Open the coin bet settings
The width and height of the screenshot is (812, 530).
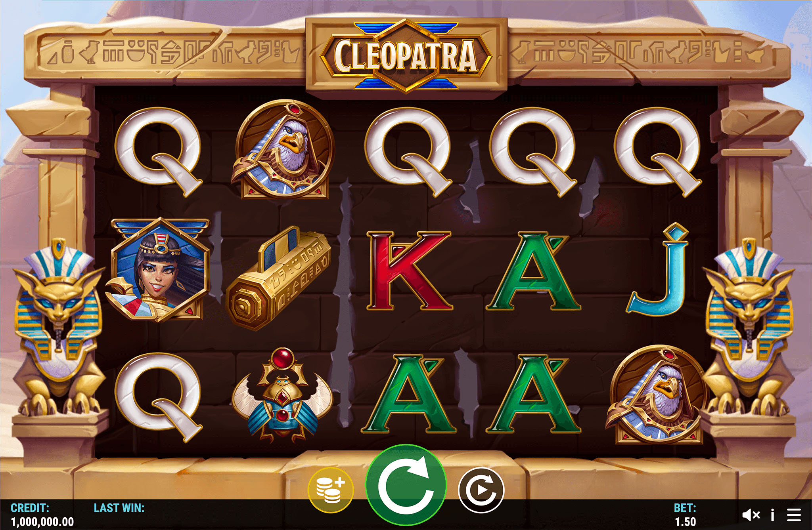(331, 490)
